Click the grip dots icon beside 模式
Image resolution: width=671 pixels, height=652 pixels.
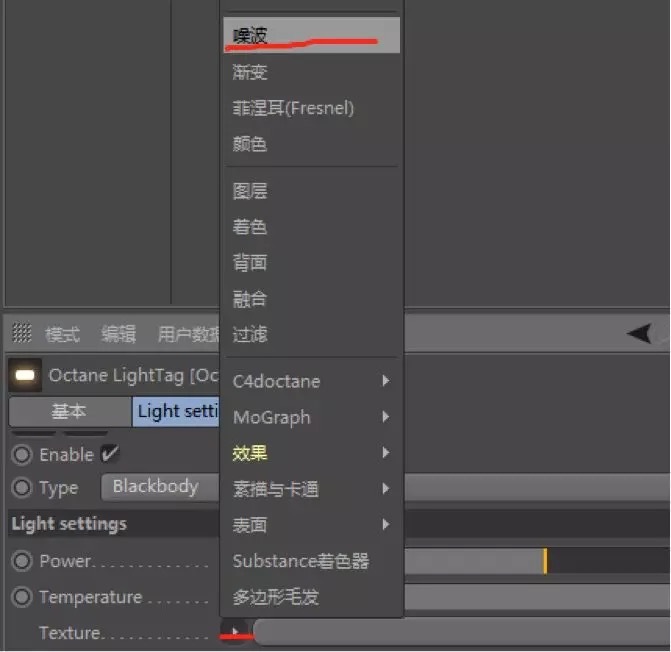(x=21, y=333)
